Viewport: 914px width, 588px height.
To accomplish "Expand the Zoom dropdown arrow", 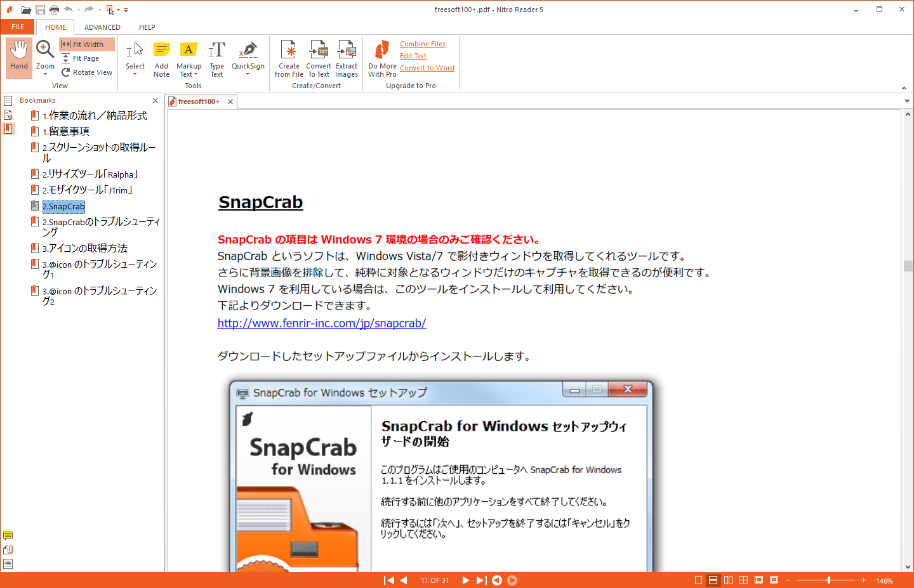I will point(45,74).
